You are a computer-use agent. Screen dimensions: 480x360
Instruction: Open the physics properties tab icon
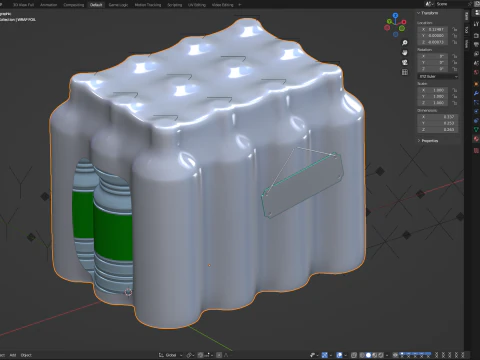click(x=476, y=111)
